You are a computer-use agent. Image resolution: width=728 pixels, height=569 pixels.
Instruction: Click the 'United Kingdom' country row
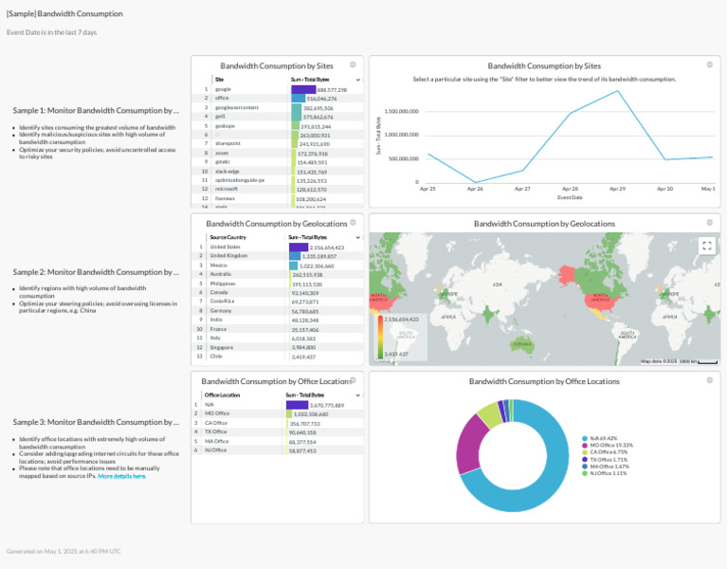[278, 256]
